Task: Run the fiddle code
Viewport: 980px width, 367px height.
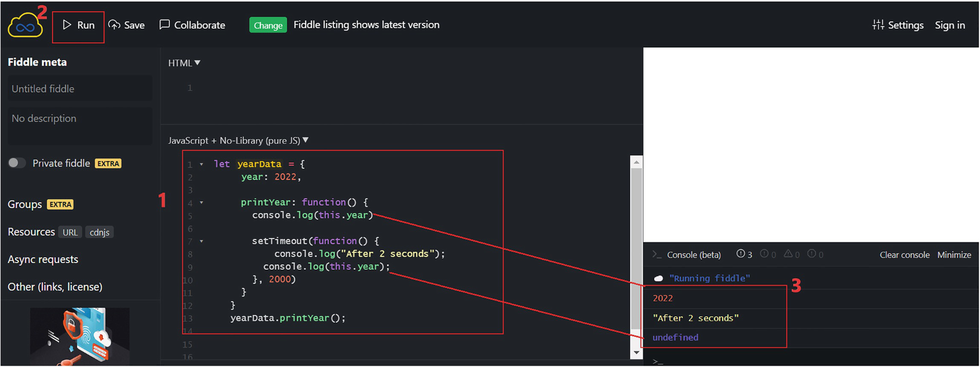Action: [78, 25]
